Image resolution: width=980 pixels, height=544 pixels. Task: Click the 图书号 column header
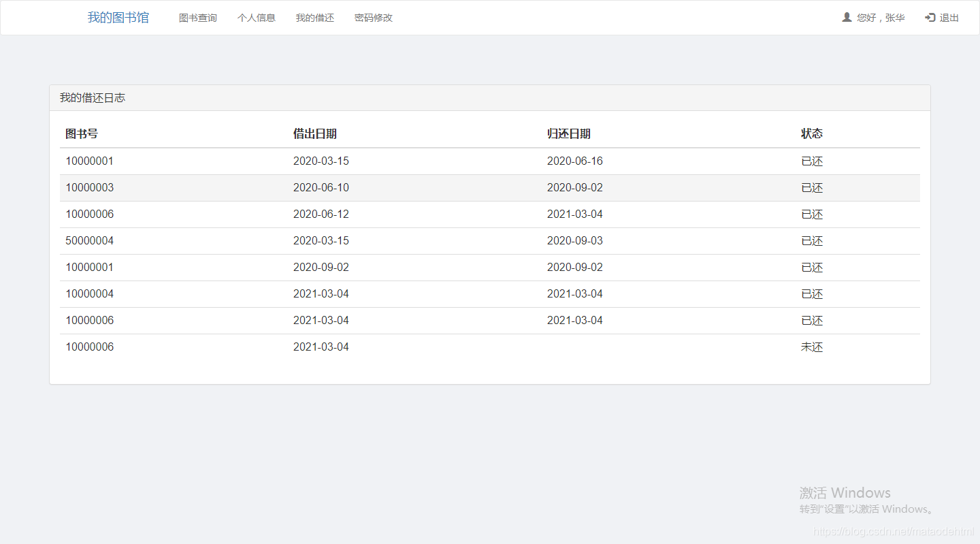82,134
